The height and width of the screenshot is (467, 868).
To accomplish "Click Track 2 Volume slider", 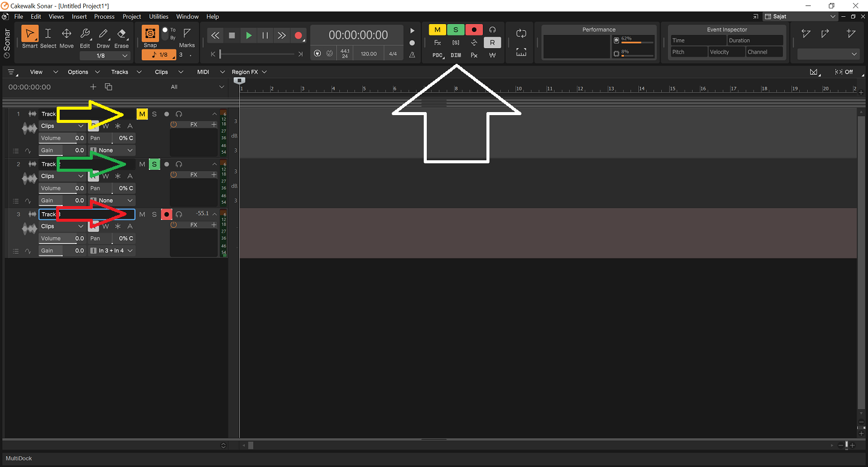I will (x=62, y=188).
